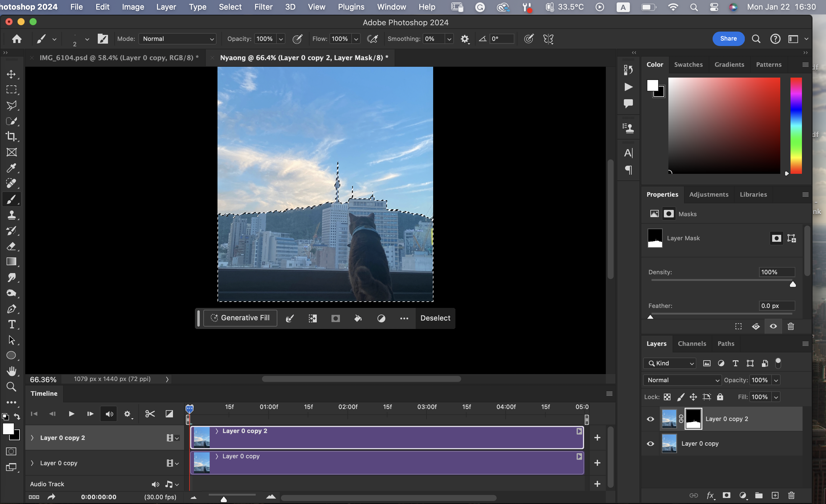
Task: Select the Clone Stamp tool
Action: (x=11, y=215)
